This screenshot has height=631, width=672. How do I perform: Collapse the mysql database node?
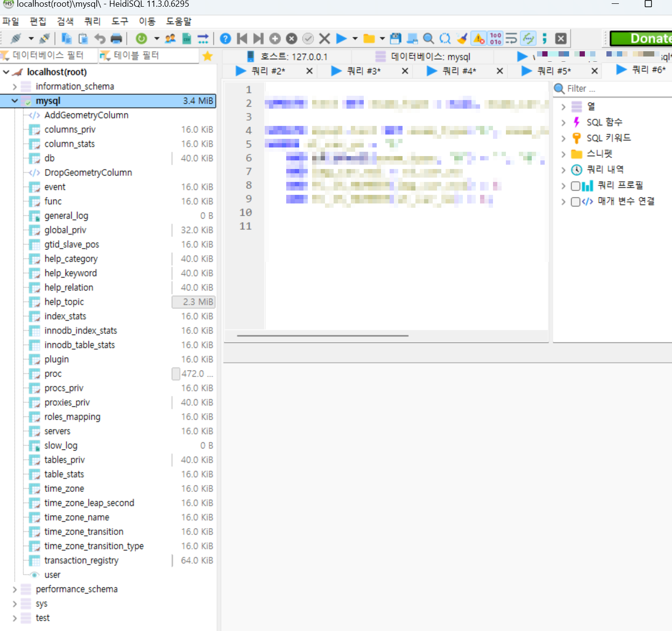coord(15,101)
